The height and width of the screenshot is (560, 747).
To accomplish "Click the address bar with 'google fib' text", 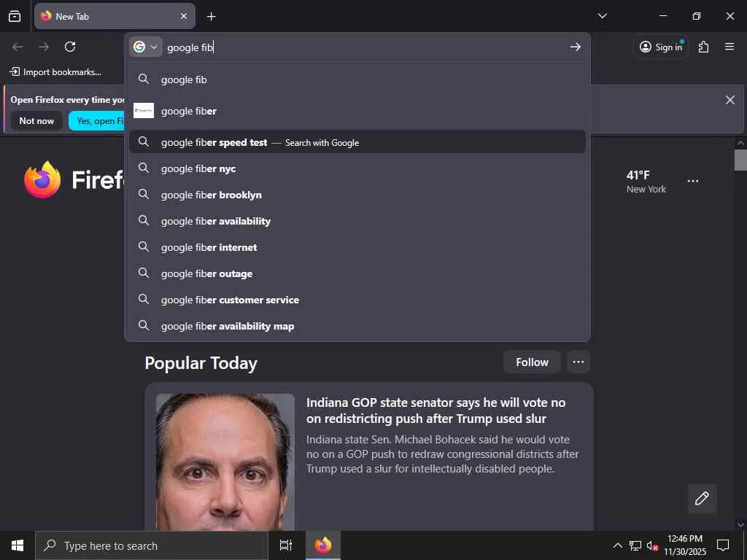I will click(365, 47).
